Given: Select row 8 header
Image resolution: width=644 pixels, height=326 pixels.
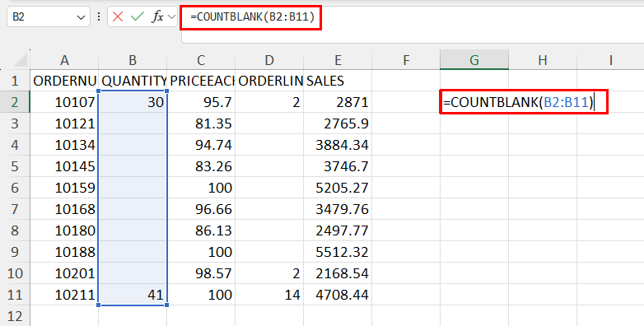Looking at the screenshot, I should pyautogui.click(x=15, y=230).
